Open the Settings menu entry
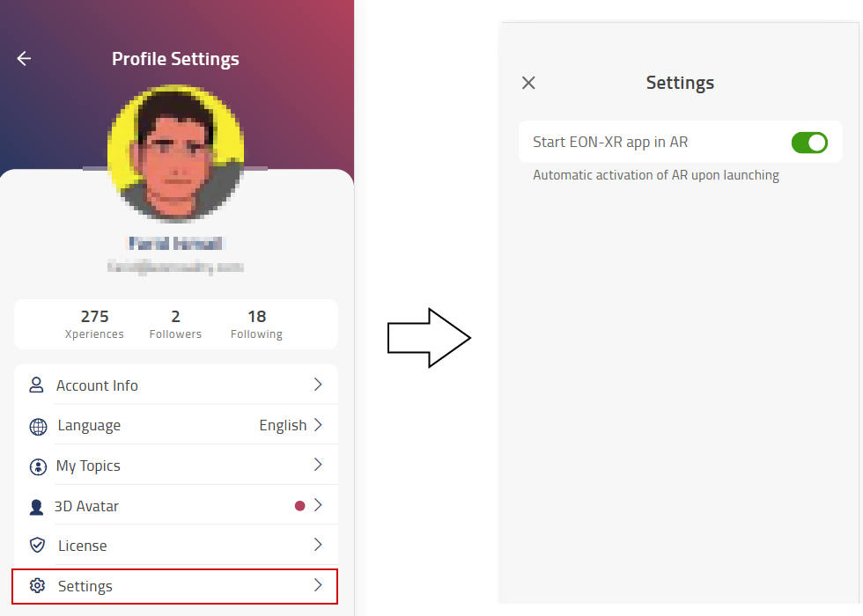This screenshot has width=863, height=616. [85, 586]
